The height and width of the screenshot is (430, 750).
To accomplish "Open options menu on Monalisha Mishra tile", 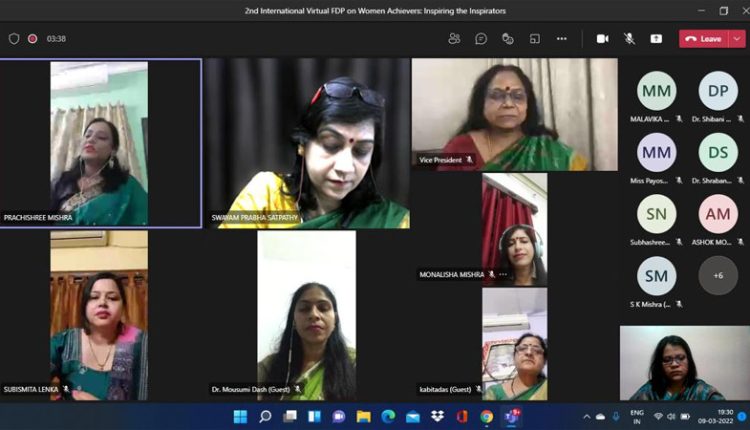I will point(503,274).
